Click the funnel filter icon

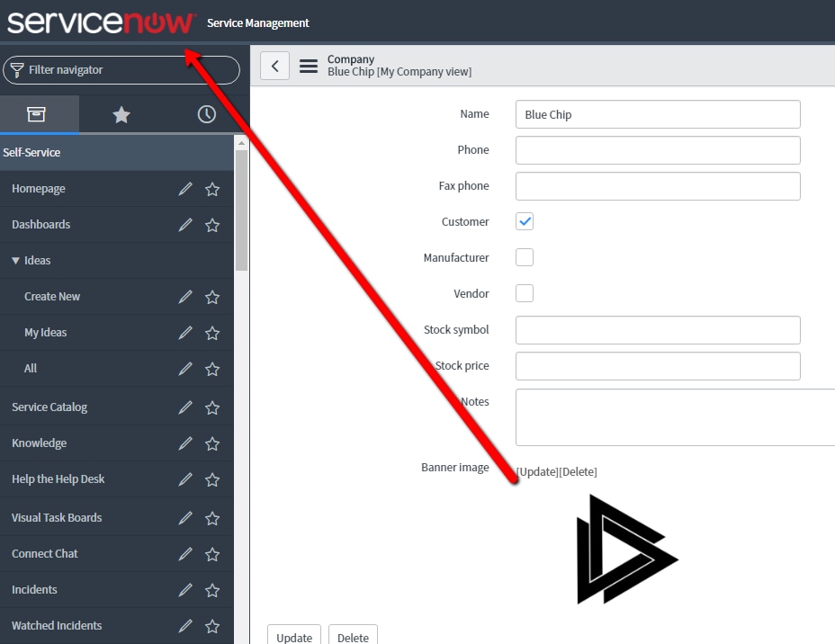[17, 70]
